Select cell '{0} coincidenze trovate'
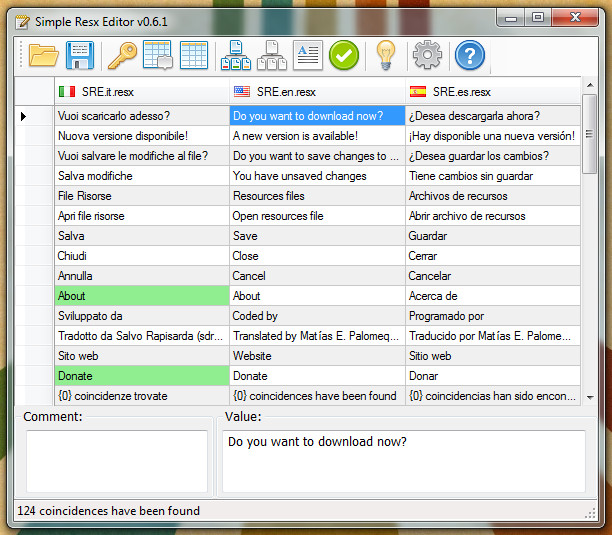The height and width of the screenshot is (535, 612). click(x=142, y=396)
